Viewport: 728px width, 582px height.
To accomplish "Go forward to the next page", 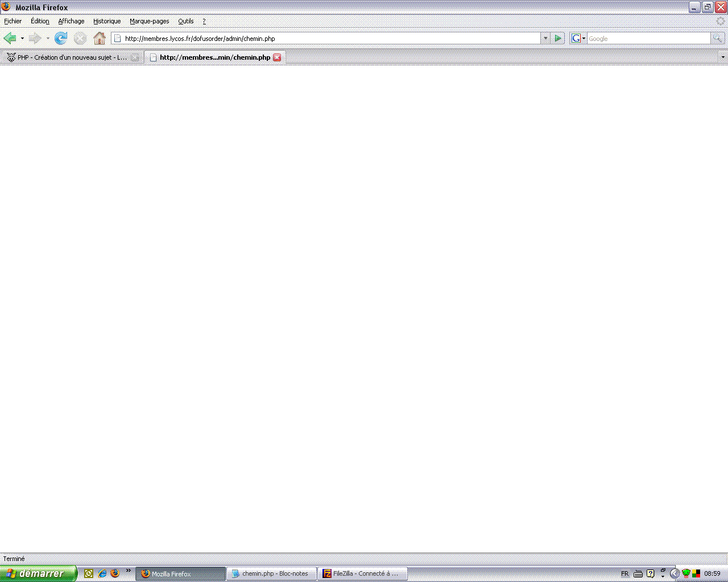I will [x=35, y=38].
